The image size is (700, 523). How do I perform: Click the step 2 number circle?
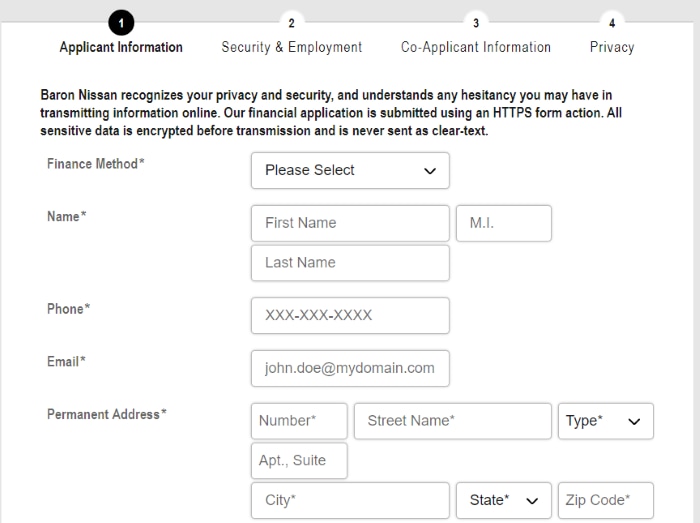(292, 23)
